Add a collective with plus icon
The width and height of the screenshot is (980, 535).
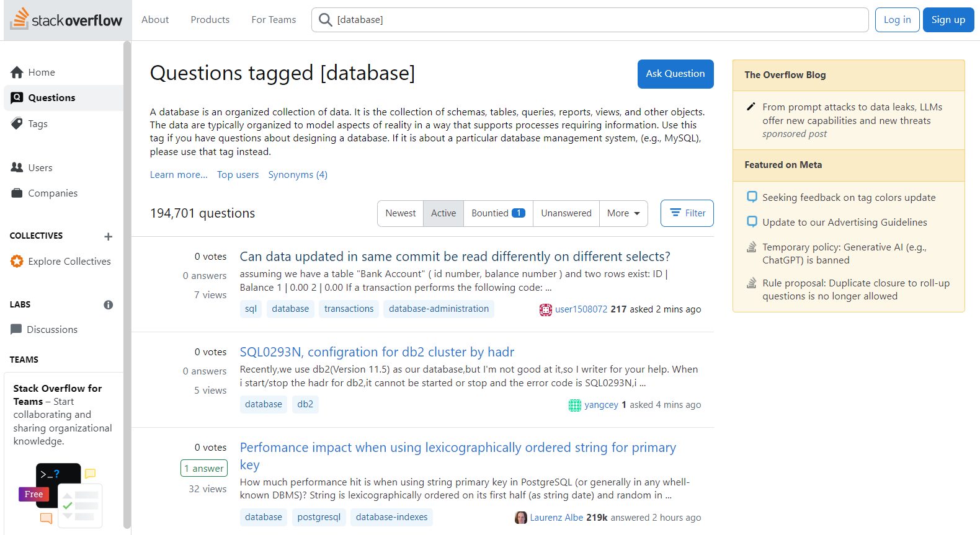109,236
